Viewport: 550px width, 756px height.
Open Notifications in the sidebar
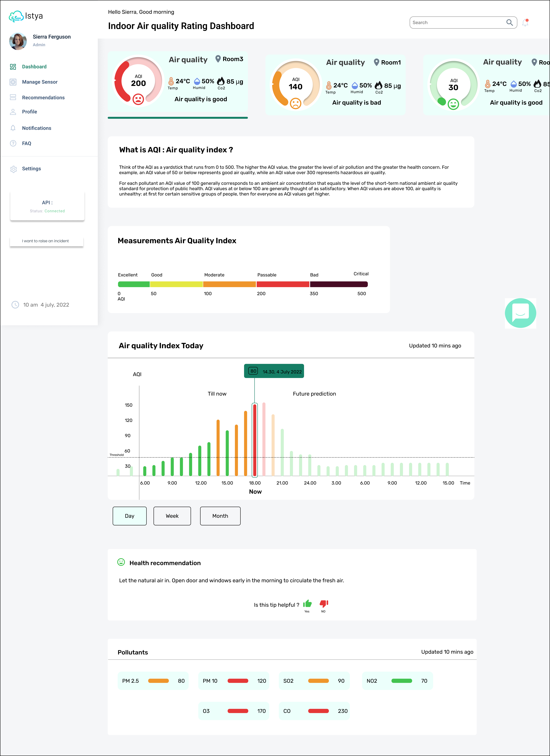[37, 128]
